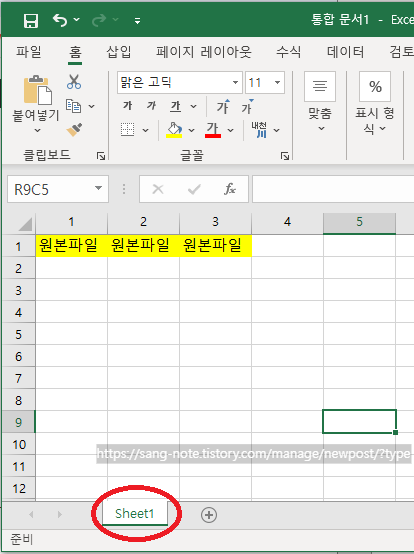Expand the font name dropdown list
The image size is (414, 554).
tap(235, 82)
